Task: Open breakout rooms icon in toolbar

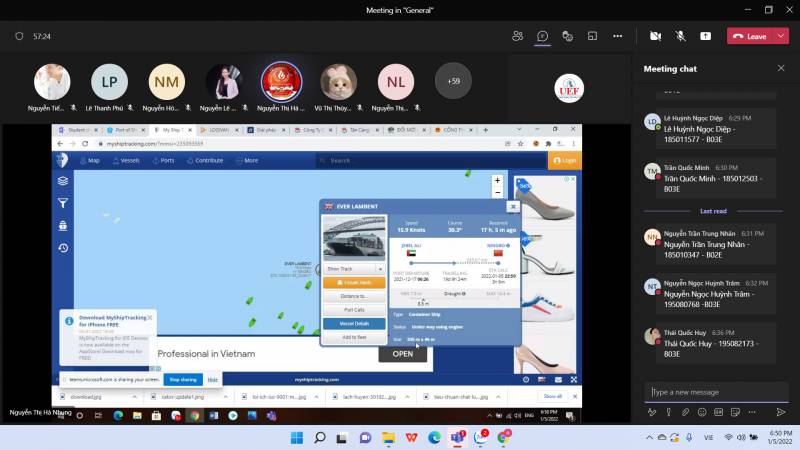Action: [592, 35]
